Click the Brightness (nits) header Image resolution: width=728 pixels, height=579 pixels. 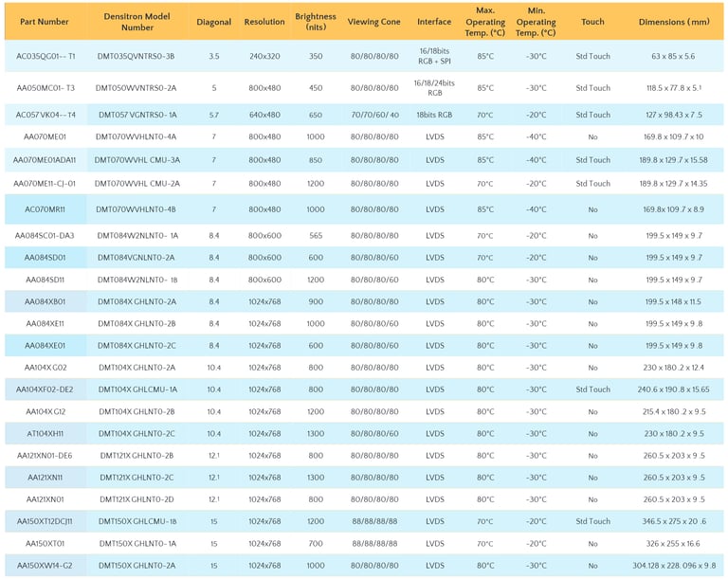point(316,22)
